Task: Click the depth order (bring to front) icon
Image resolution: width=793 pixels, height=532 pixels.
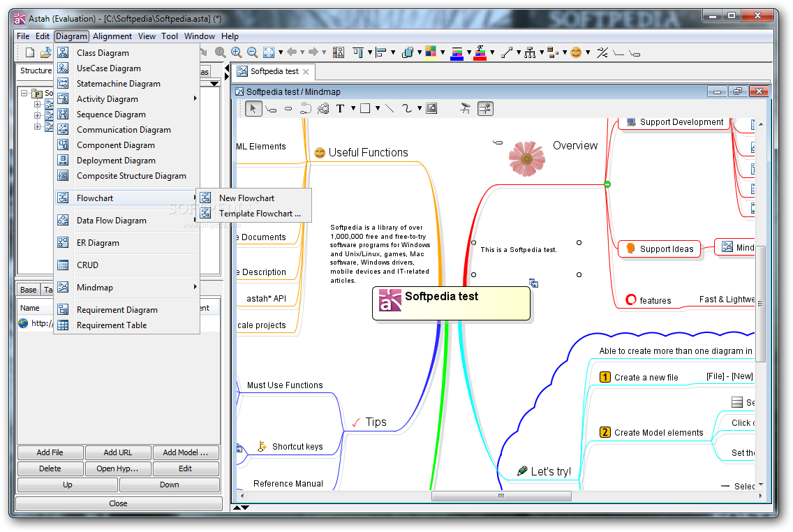Action: tap(408, 52)
